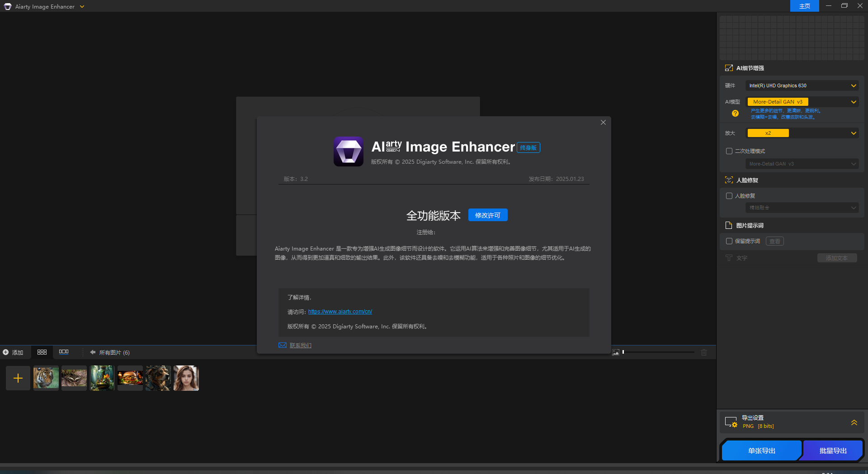868x474 pixels.
Task: Restore down the application window
Action: click(844, 6)
